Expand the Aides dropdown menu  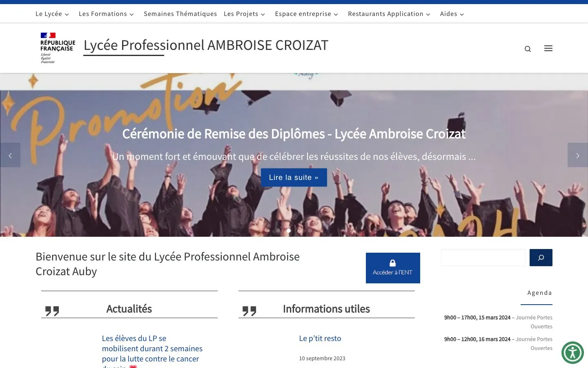point(452,14)
